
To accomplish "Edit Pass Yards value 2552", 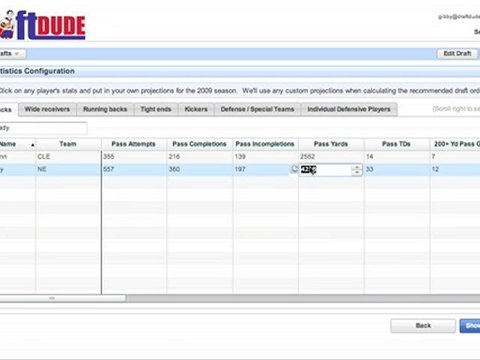I will [331, 157].
